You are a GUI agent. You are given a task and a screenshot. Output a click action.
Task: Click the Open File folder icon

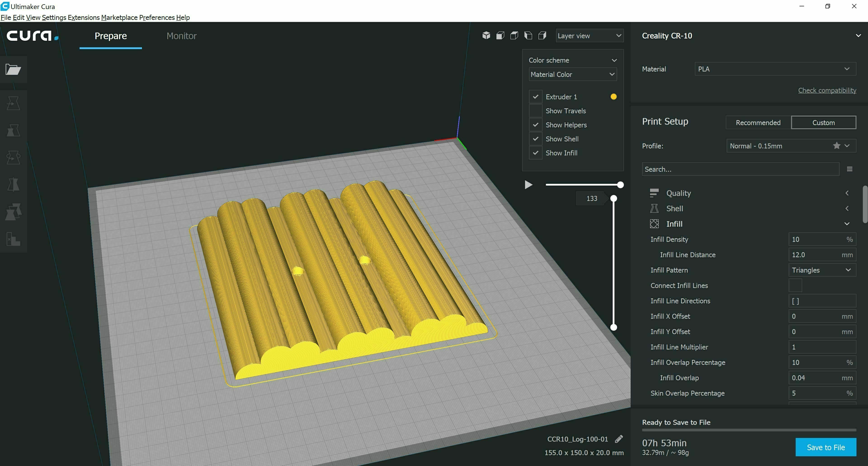[14, 69]
